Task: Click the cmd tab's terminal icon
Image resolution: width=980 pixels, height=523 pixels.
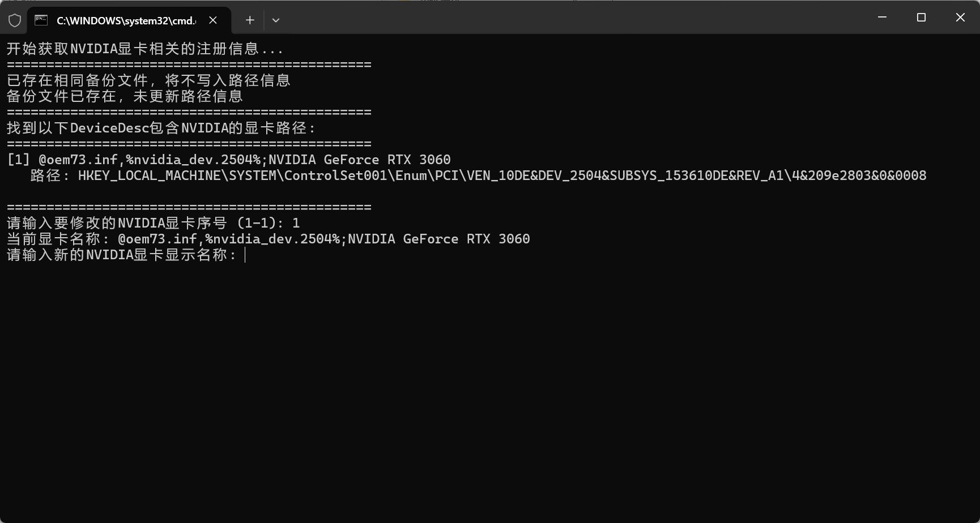Action: (x=41, y=20)
